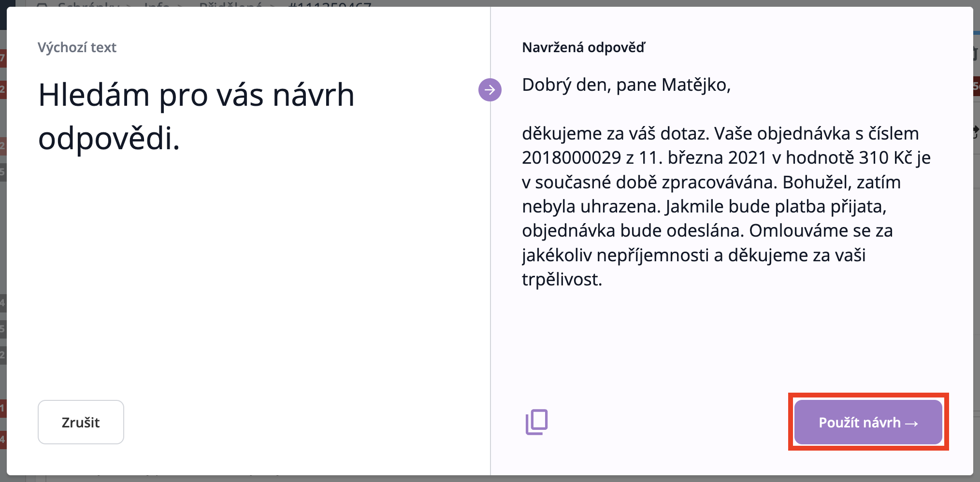The image size is (980, 482).
Task: Click the source text 'Hledám pro vás návrh odpovědi'
Action: pos(196,116)
